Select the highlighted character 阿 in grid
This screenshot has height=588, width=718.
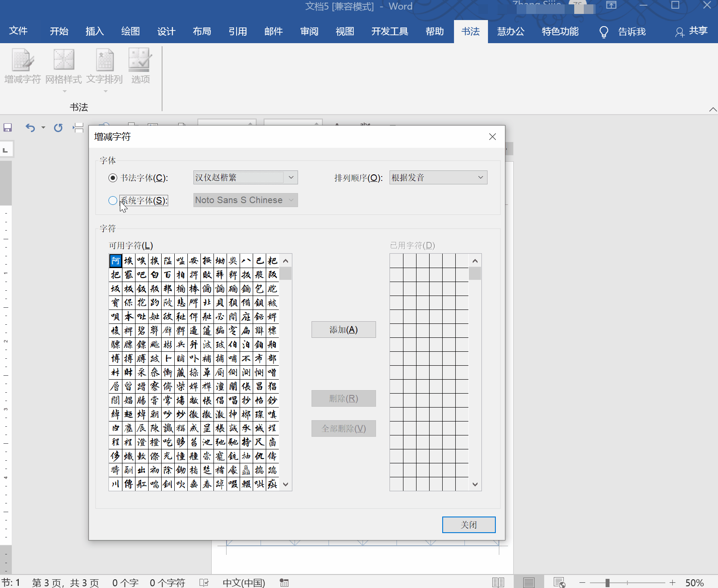pos(115,261)
